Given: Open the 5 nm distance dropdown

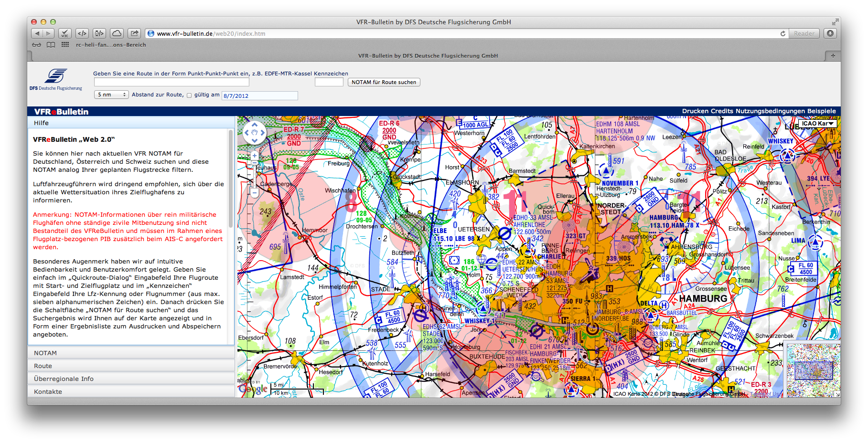Looking at the screenshot, I should (111, 95).
